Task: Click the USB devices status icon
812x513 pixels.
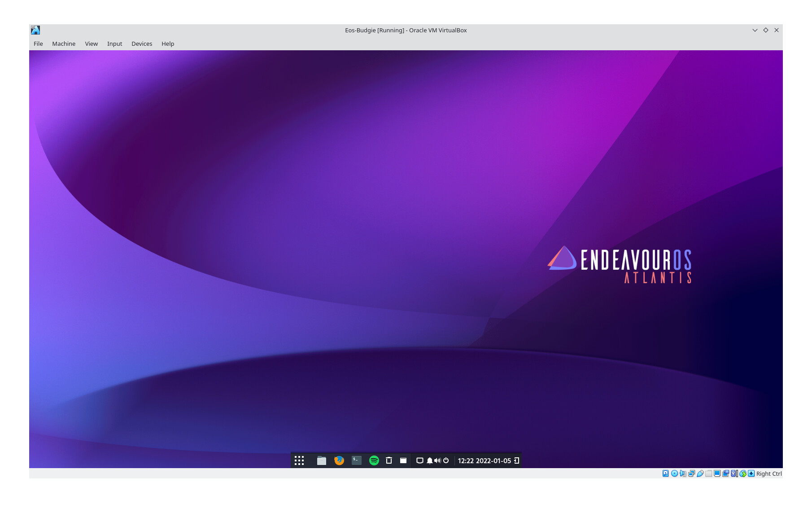Action: point(700,474)
